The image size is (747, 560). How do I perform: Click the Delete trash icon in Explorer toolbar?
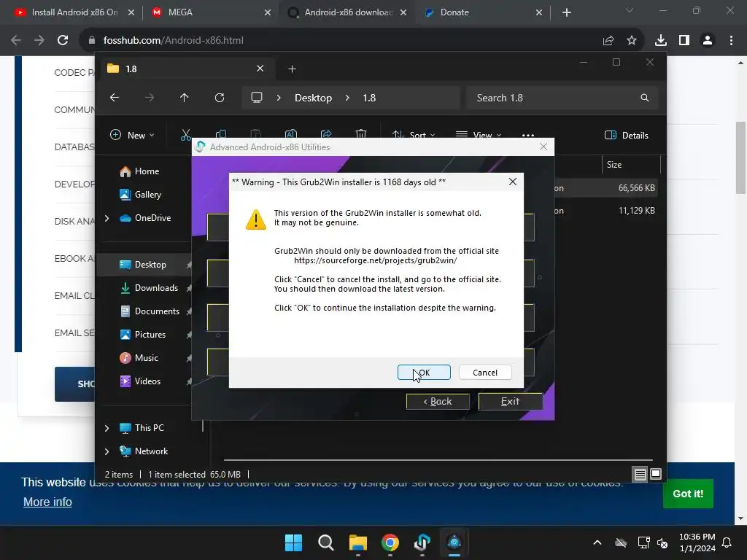[361, 135]
